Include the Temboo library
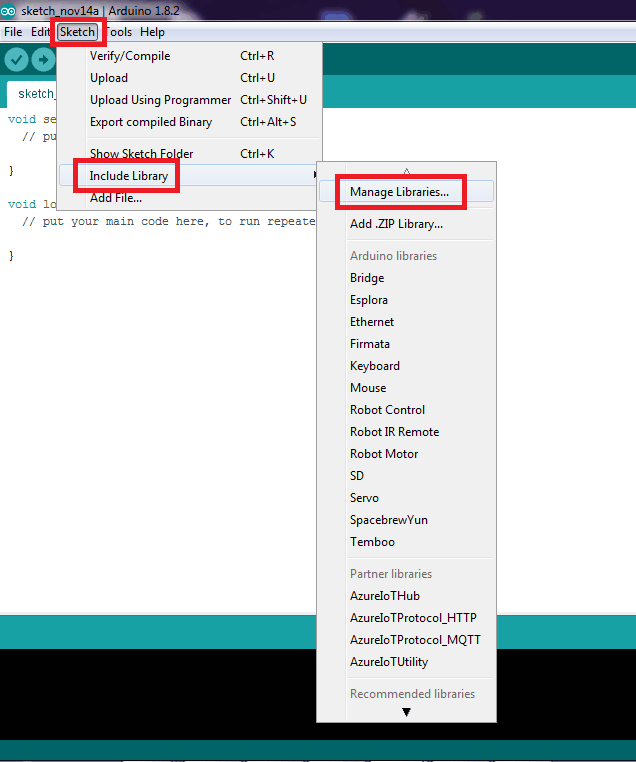The height and width of the screenshot is (762, 636). (406, 542)
